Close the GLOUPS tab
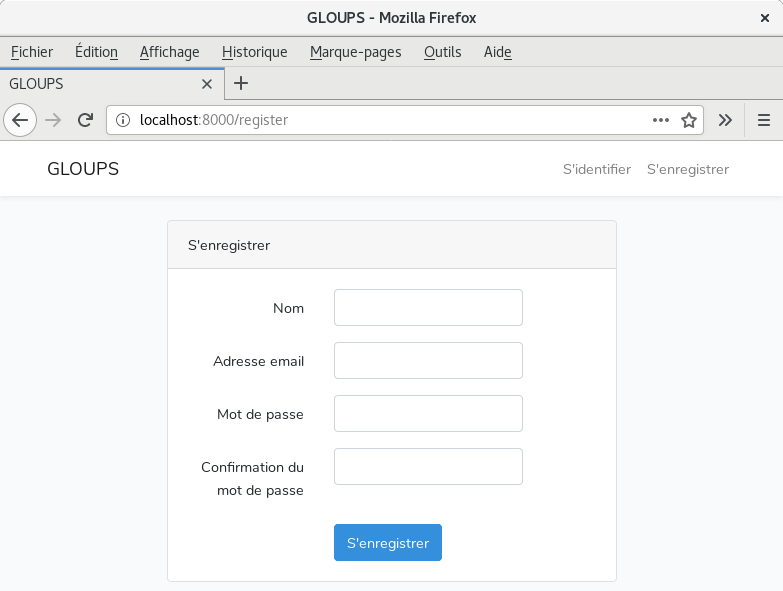783x591 pixels. pyautogui.click(x=207, y=84)
